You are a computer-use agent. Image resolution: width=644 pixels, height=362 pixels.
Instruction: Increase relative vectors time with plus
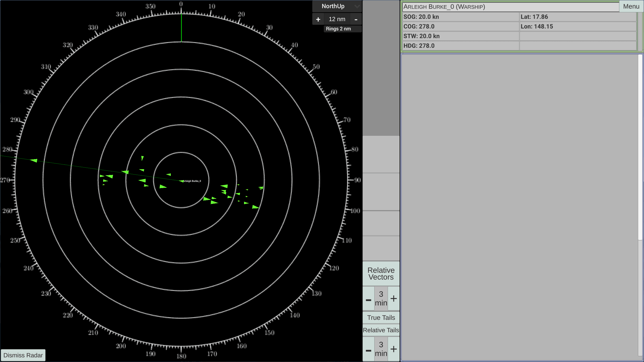pyautogui.click(x=394, y=299)
